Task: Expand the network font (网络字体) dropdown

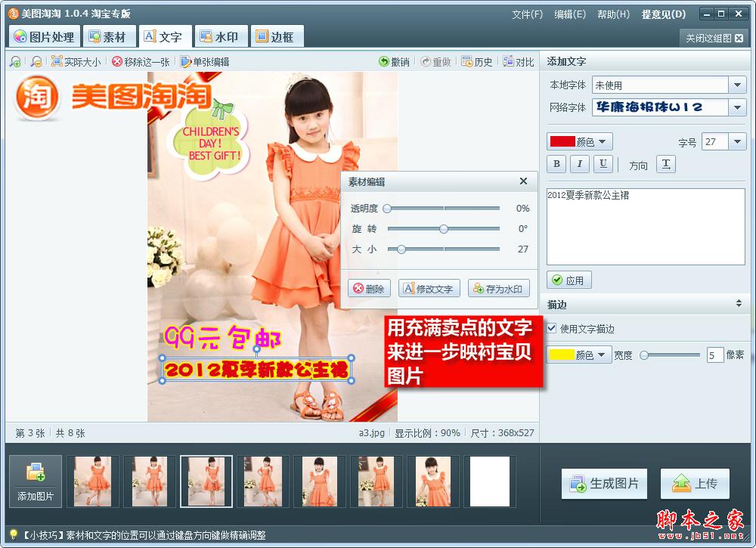Action: 737,107
